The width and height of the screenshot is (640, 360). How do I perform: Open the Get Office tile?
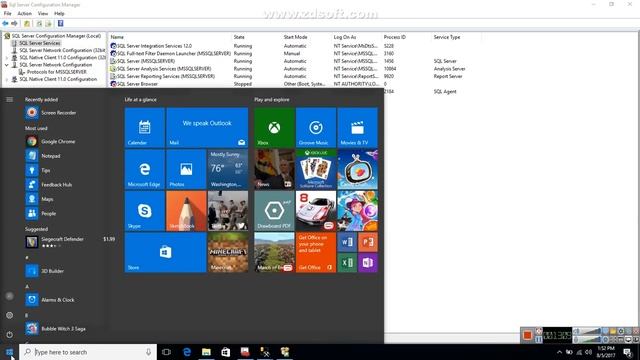tap(316, 252)
